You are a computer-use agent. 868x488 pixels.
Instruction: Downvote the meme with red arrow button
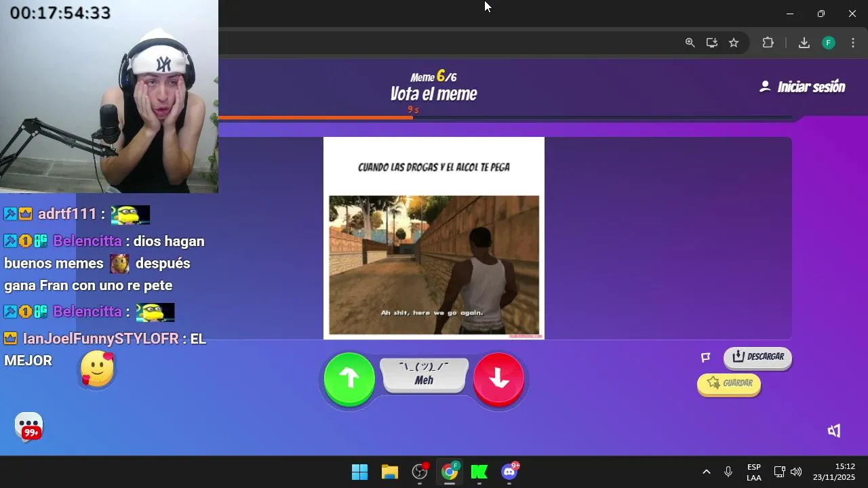pyautogui.click(x=499, y=379)
